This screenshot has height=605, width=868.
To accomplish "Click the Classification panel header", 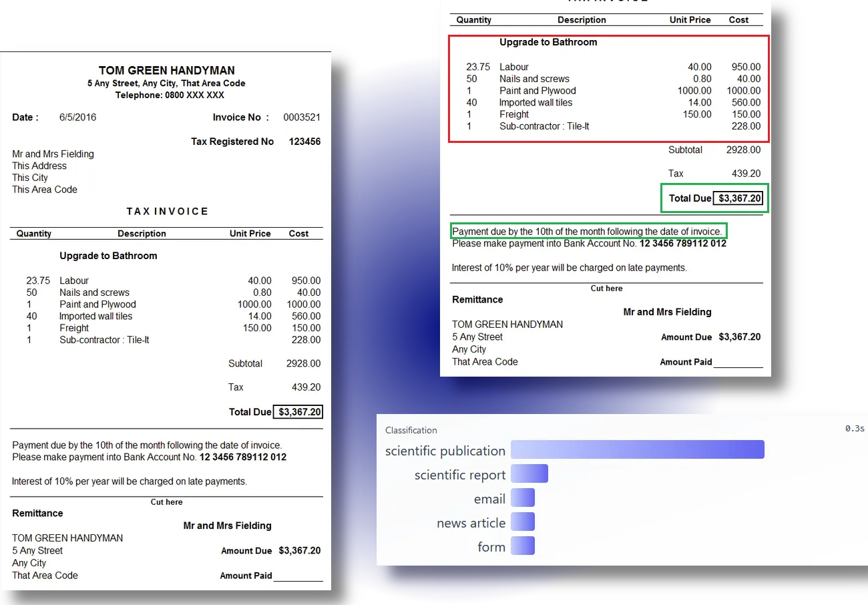I will [x=411, y=431].
